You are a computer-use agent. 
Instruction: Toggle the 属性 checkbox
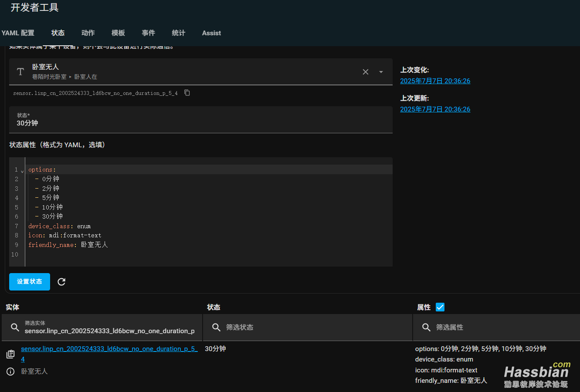[x=440, y=307]
